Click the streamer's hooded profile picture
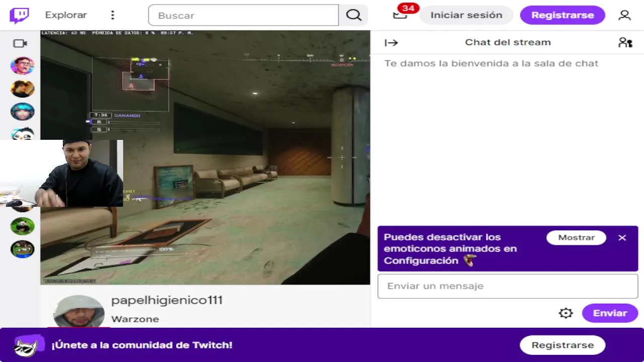Image resolution: width=644 pixels, height=362 pixels. point(78,311)
